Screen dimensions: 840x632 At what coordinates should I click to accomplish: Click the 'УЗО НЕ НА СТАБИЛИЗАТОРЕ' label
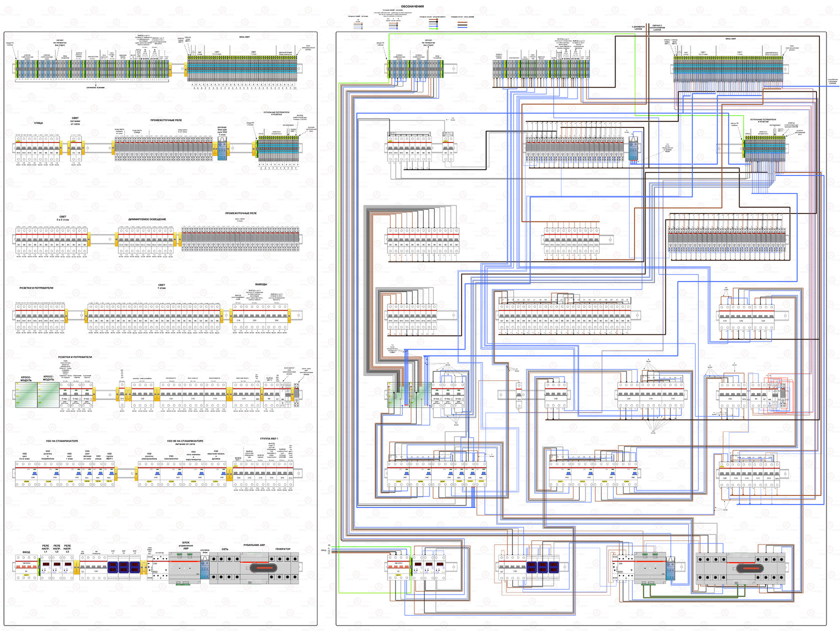(x=185, y=441)
